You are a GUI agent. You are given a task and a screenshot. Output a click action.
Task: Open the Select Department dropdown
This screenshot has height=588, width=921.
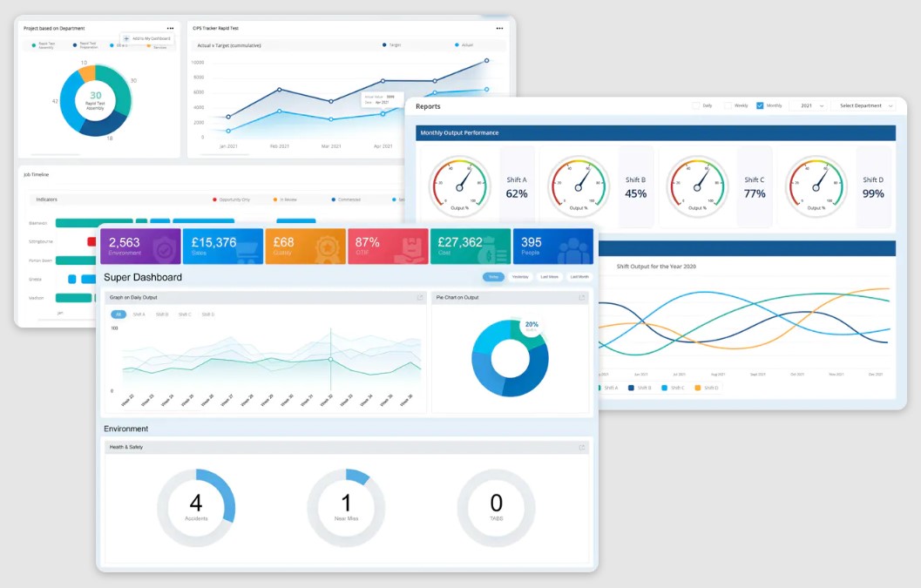(x=864, y=105)
